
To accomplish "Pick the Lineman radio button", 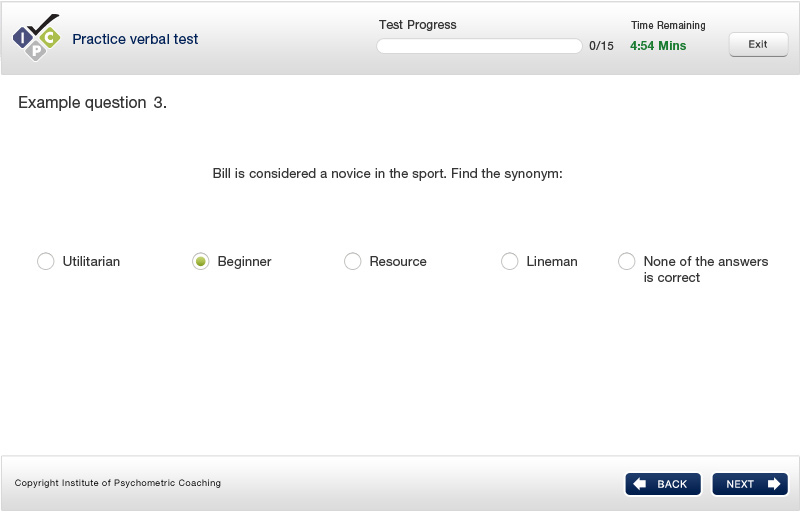I will point(510,261).
